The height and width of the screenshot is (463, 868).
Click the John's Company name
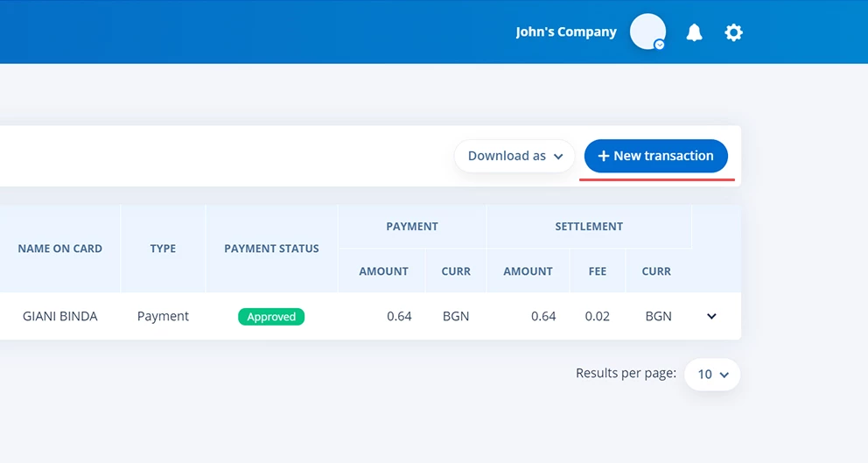click(566, 32)
